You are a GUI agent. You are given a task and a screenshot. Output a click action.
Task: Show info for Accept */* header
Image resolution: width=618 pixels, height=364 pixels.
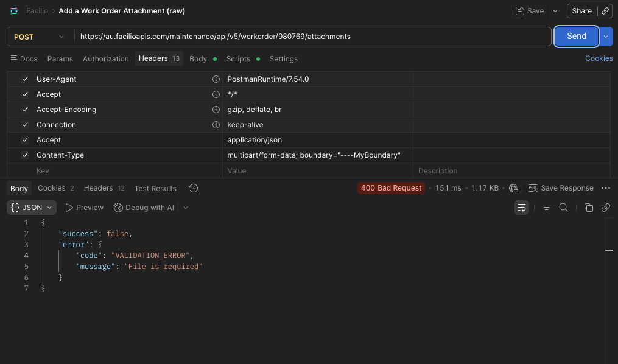(216, 94)
